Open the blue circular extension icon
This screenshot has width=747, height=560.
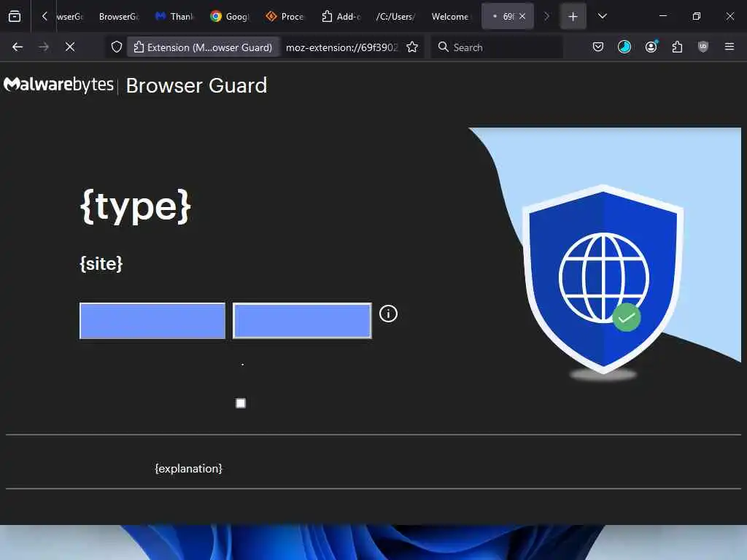[x=624, y=47]
